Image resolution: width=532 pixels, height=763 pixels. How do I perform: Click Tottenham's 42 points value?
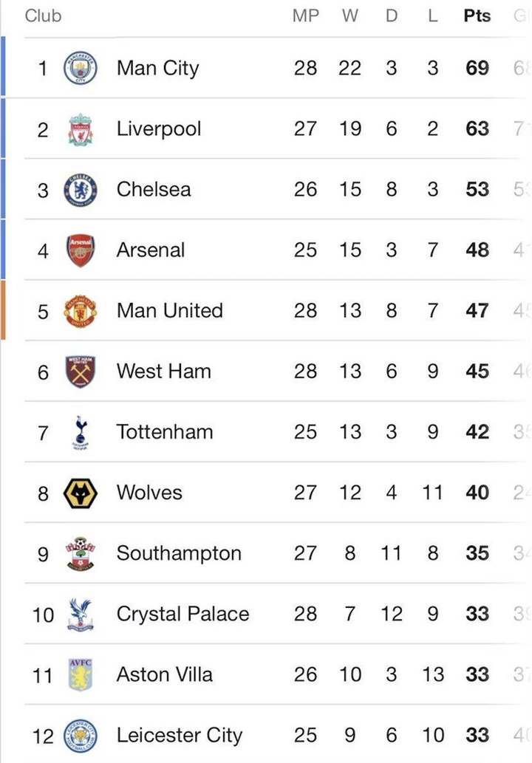click(477, 432)
